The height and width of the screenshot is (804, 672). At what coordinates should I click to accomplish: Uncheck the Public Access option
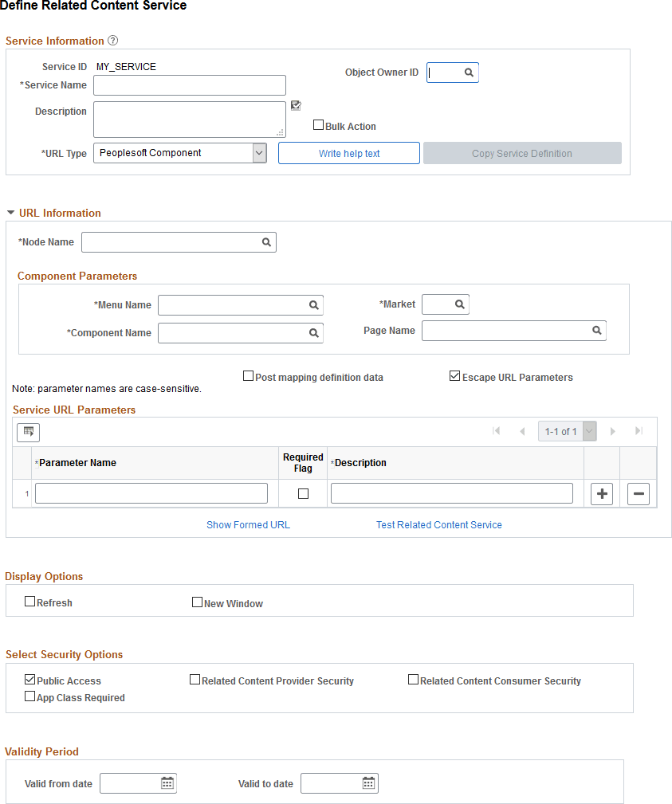coord(29,679)
